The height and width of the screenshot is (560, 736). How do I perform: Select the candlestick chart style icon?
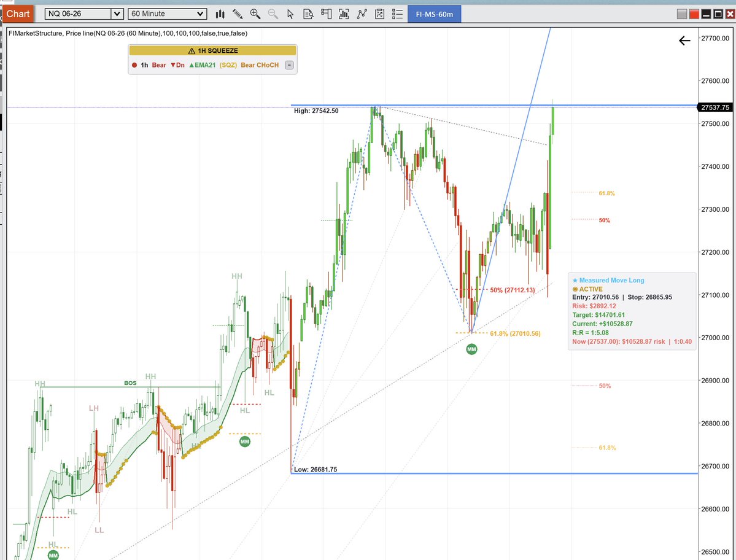point(220,14)
